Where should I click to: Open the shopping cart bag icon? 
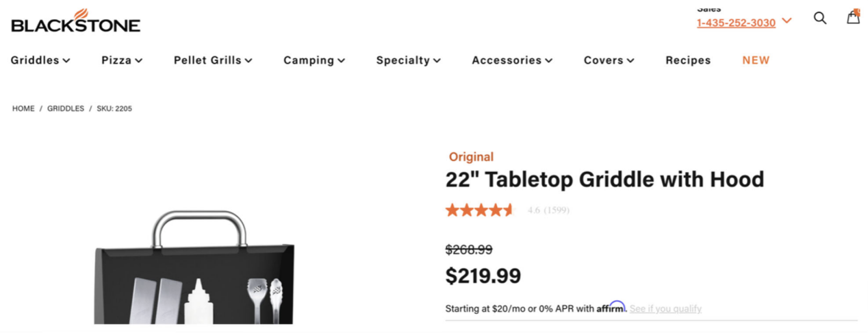coord(853,17)
